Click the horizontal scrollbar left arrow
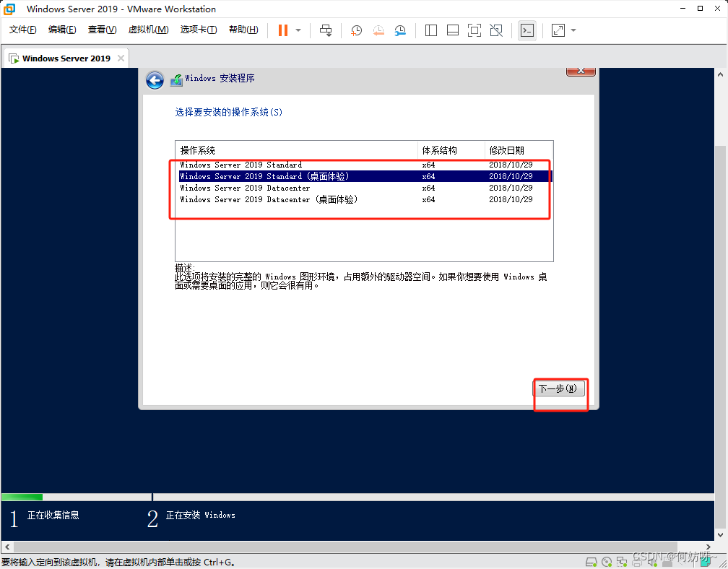 click(7, 547)
